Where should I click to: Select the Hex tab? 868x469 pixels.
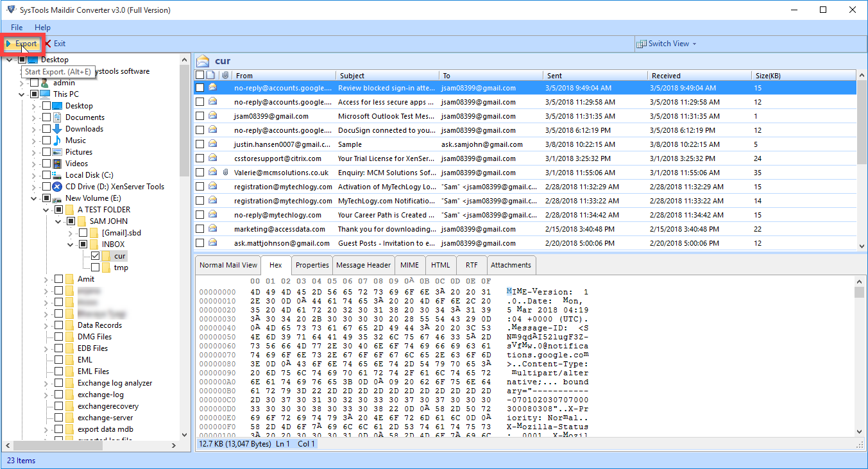[276, 265]
